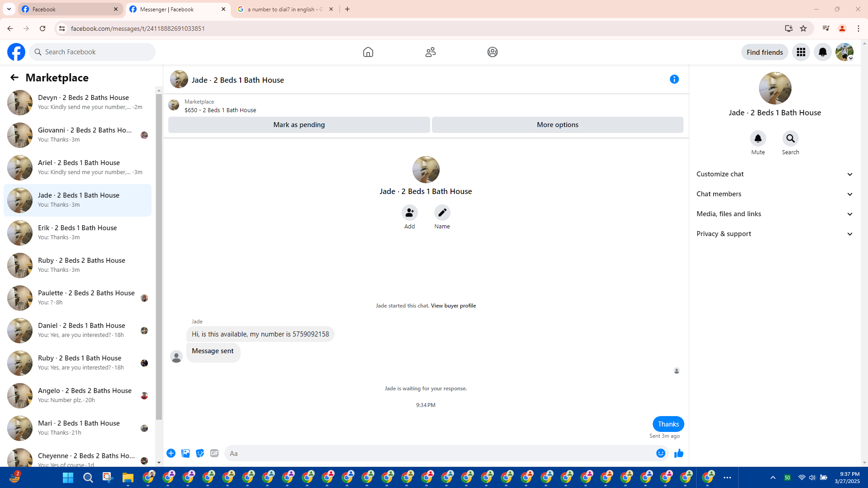Open Mari's 2 Beds 1 Bath House chat
Screen dimensions: 868x488
(78, 428)
